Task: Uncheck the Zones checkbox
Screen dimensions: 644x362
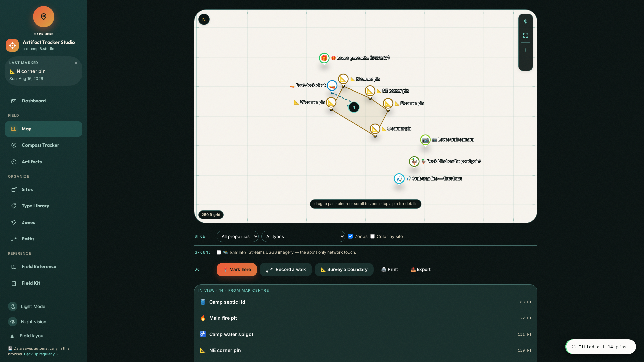Action: tap(350, 236)
